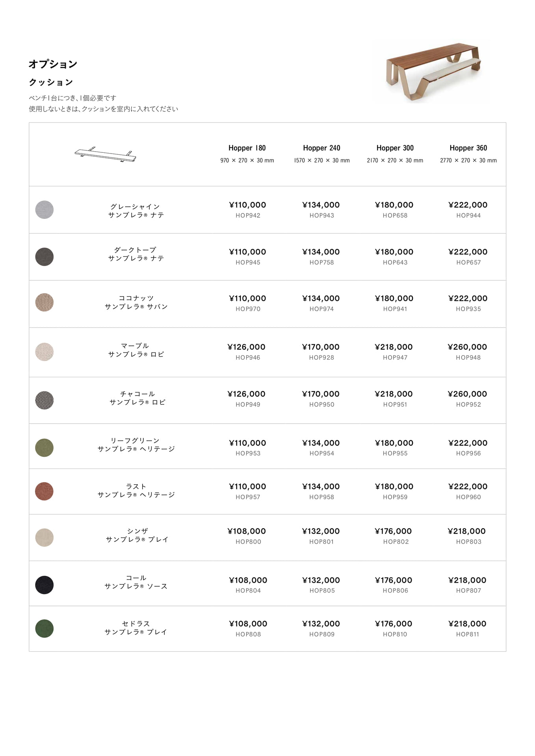Pick the ココナッツ fabric swatch
Screen dimensions: 535x756
(45, 302)
